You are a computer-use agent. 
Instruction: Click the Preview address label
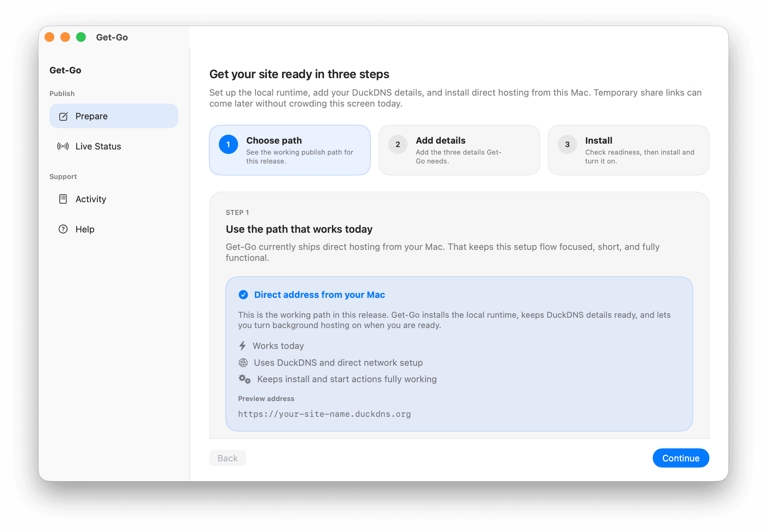(266, 399)
